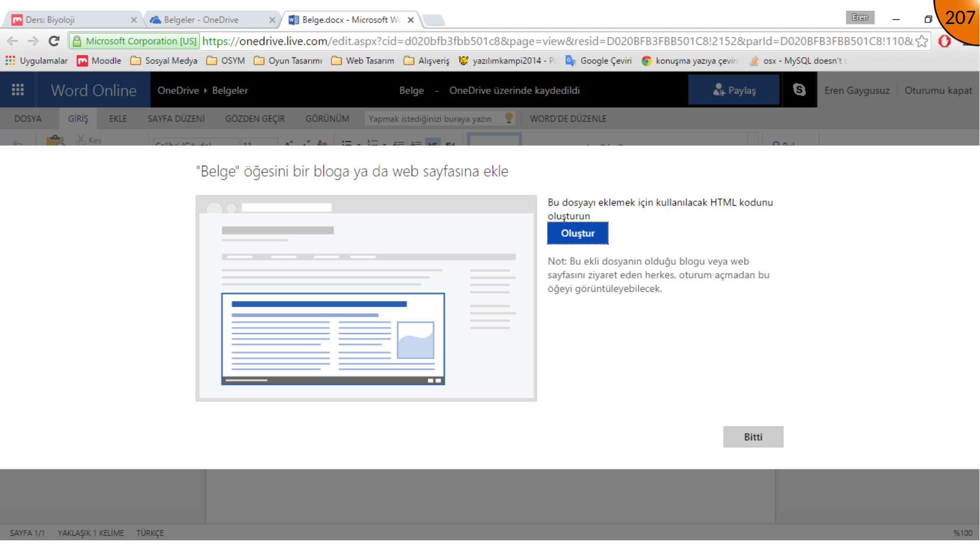Viewport: 980px width, 551px height.
Task: Click the embed preview thumbnail
Action: [366, 298]
